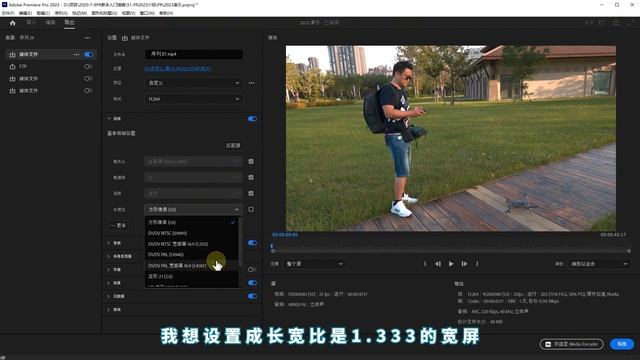Image resolution: width=640 pixels, height=360 pixels.
Task: Select D1/DV PAL 宽银幕 16:9 (1.4587) option
Action: tap(192, 266)
